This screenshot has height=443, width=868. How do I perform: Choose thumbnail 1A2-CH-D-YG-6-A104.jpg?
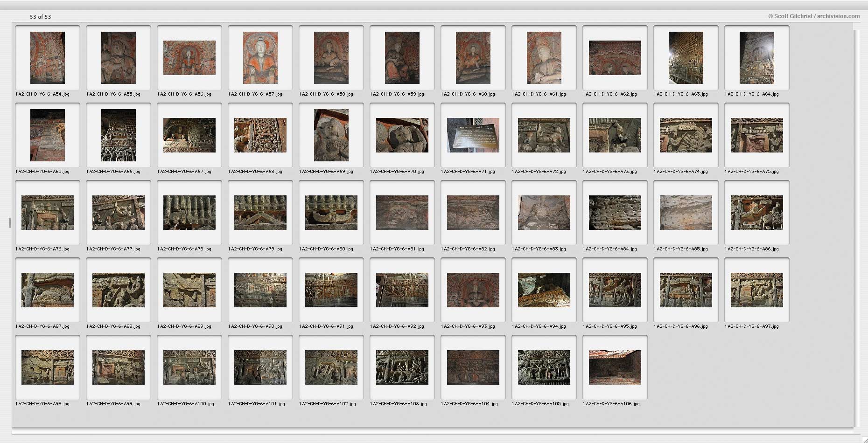click(x=473, y=367)
